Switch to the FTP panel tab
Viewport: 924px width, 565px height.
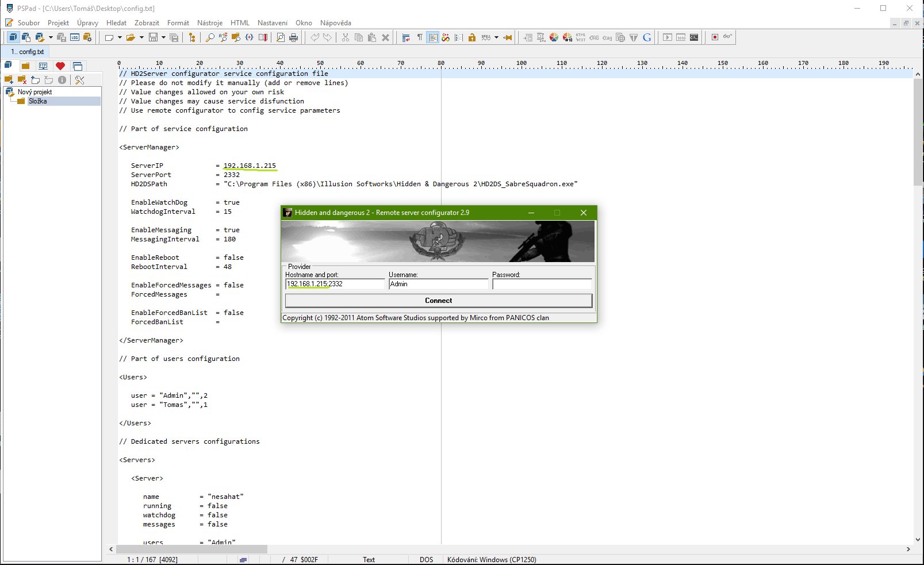pyautogui.click(x=43, y=66)
